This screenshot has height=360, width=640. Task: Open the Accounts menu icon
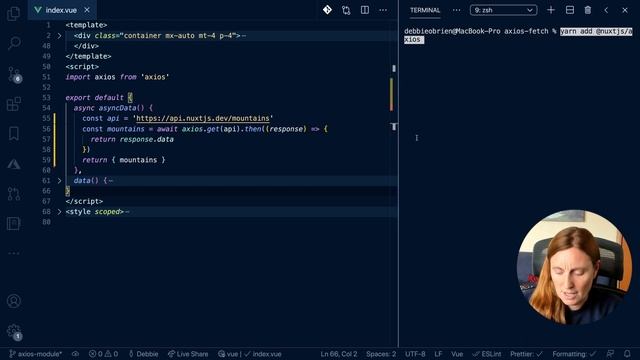[14, 301]
